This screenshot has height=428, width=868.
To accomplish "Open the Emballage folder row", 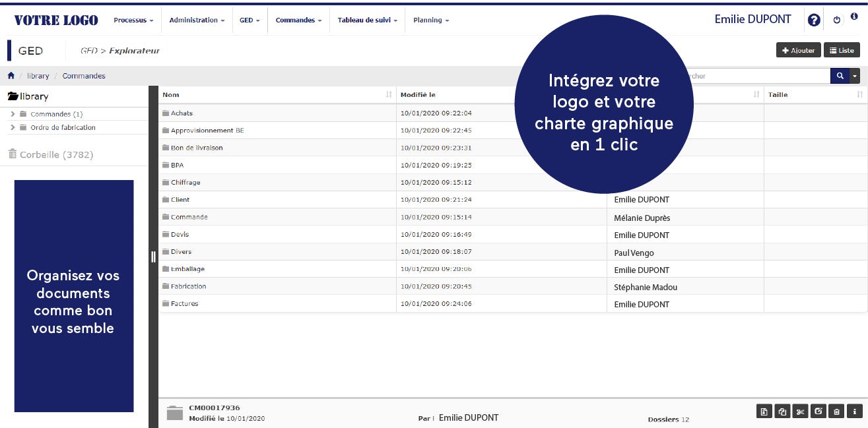I will pos(188,269).
